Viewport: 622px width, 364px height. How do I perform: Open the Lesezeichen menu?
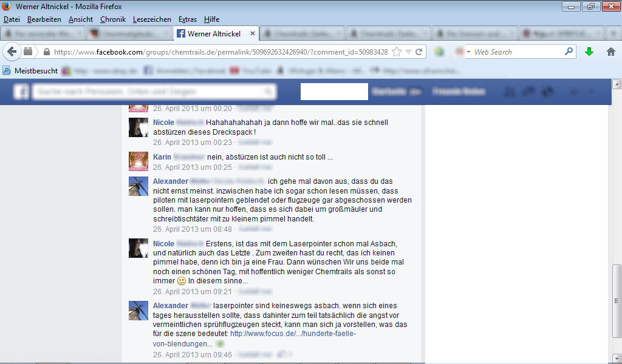[x=152, y=19]
